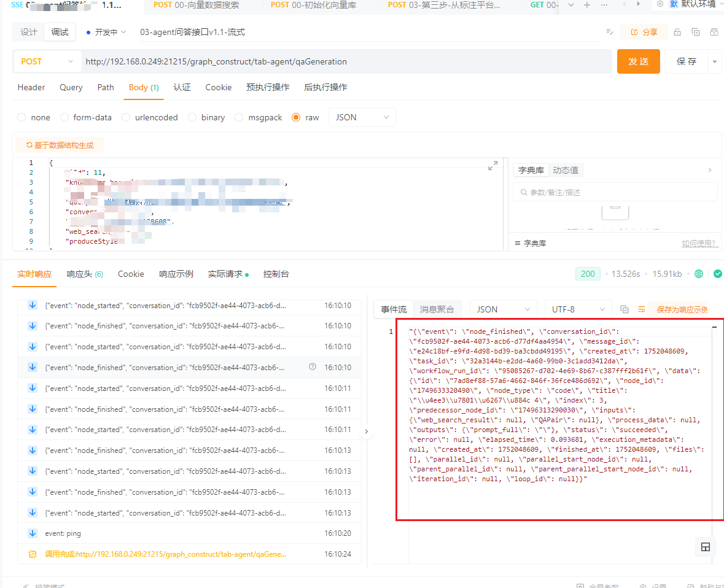Click the layout switch icon at bottom right
The width and height of the screenshot is (724, 588).
pos(705,547)
